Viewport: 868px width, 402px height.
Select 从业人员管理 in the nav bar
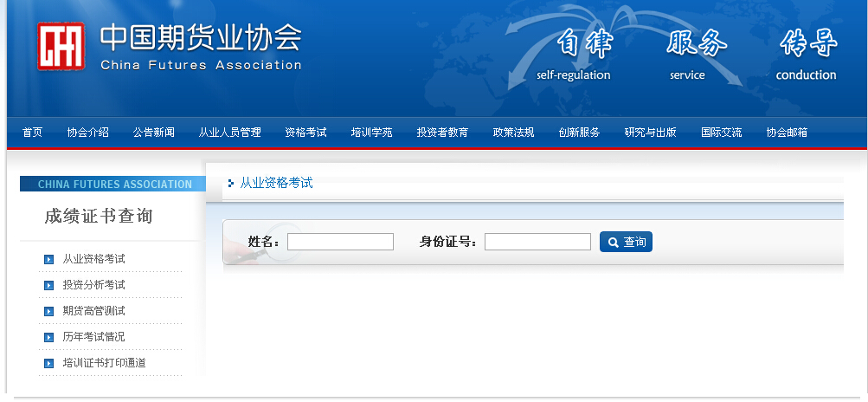pyautogui.click(x=229, y=133)
